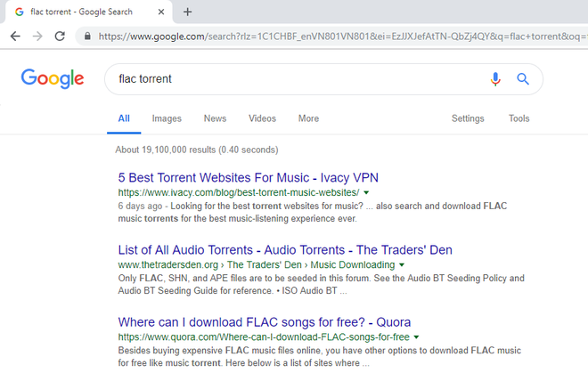Click the address bar URL
This screenshot has width=588, height=373.
click(x=342, y=36)
